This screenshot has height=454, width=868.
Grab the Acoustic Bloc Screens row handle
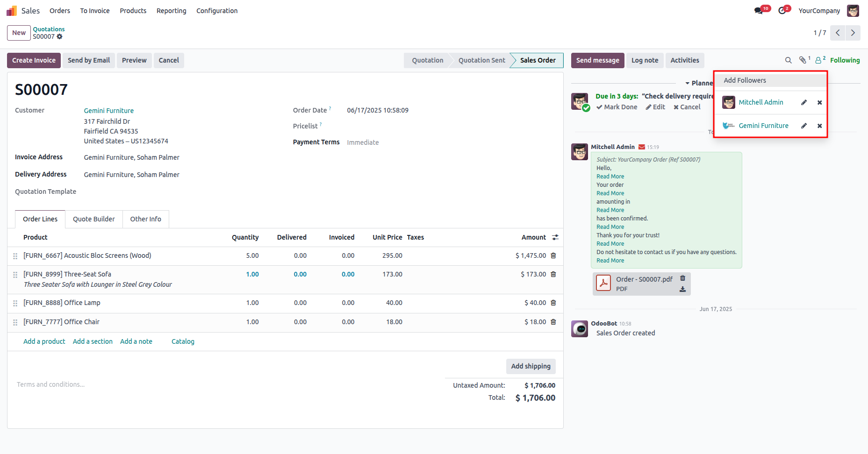15,256
